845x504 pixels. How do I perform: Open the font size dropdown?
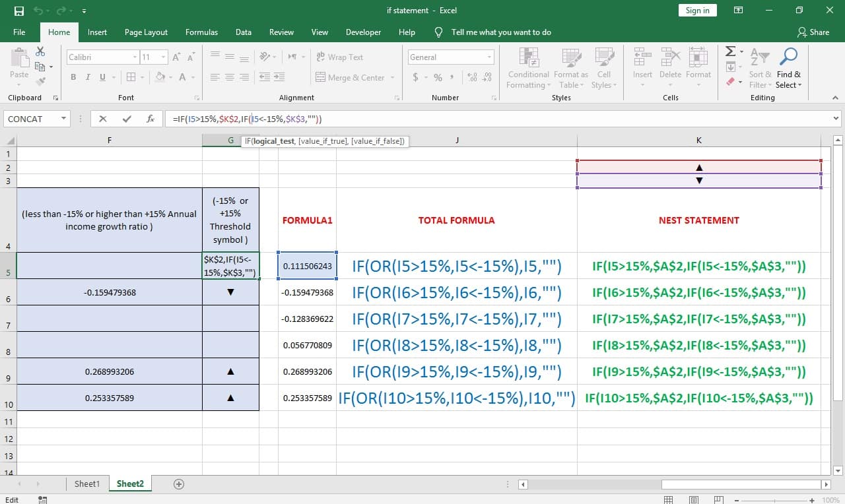pos(161,57)
